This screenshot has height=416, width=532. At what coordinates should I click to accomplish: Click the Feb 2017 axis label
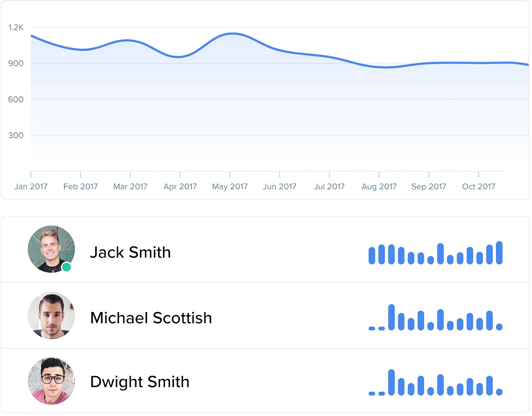(x=81, y=187)
